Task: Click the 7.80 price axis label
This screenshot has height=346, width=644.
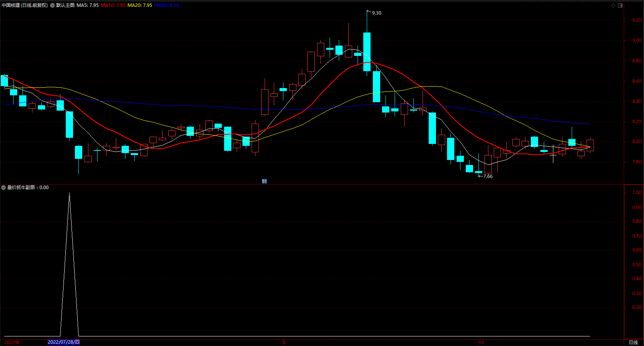Action: pyautogui.click(x=637, y=162)
